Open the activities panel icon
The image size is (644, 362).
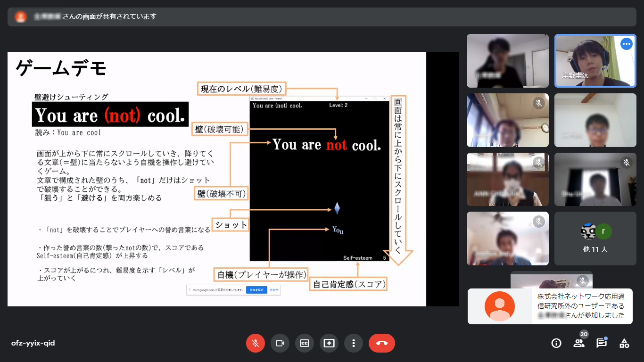[x=624, y=343]
